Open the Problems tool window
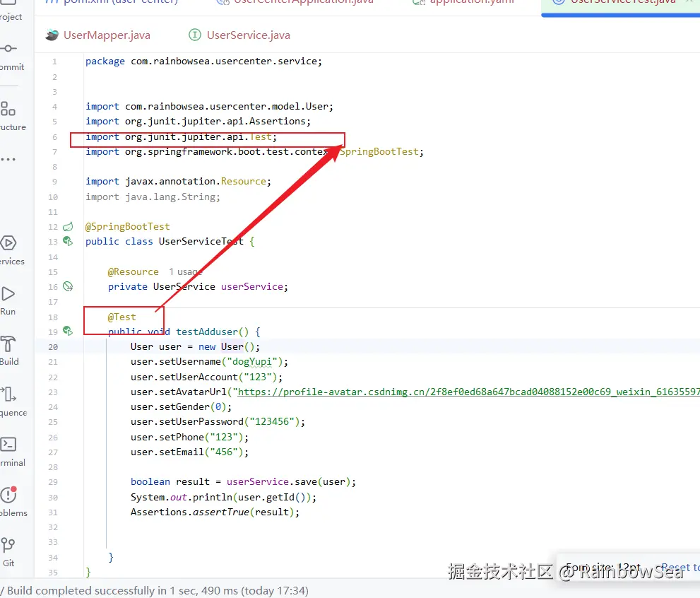This screenshot has width=700, height=598. (x=9, y=501)
